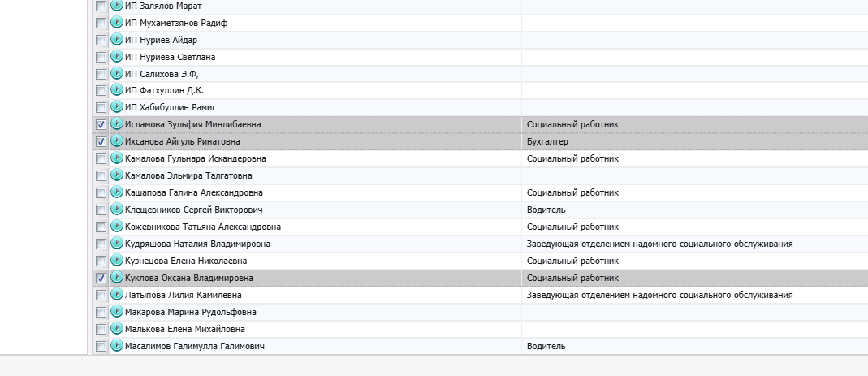This screenshot has height=376, width=868.
Task: Click the icon beside Латыпова Лилия Камилевна
Action: 117,295
